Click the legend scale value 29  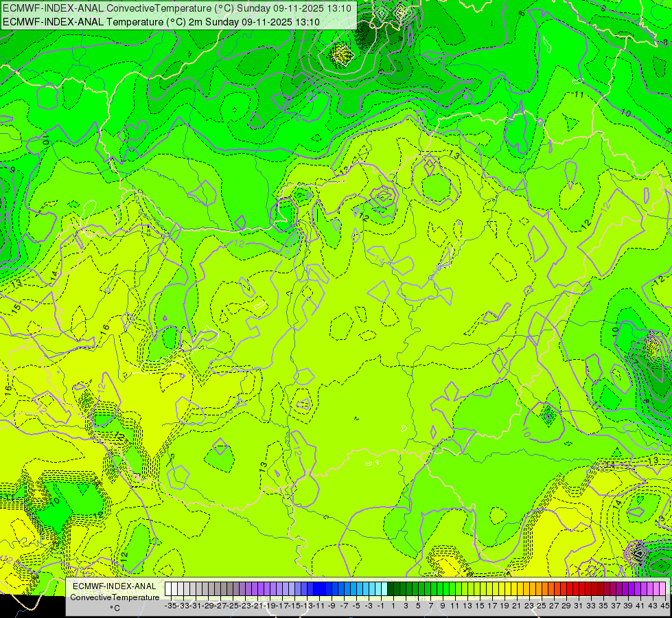click(566, 606)
